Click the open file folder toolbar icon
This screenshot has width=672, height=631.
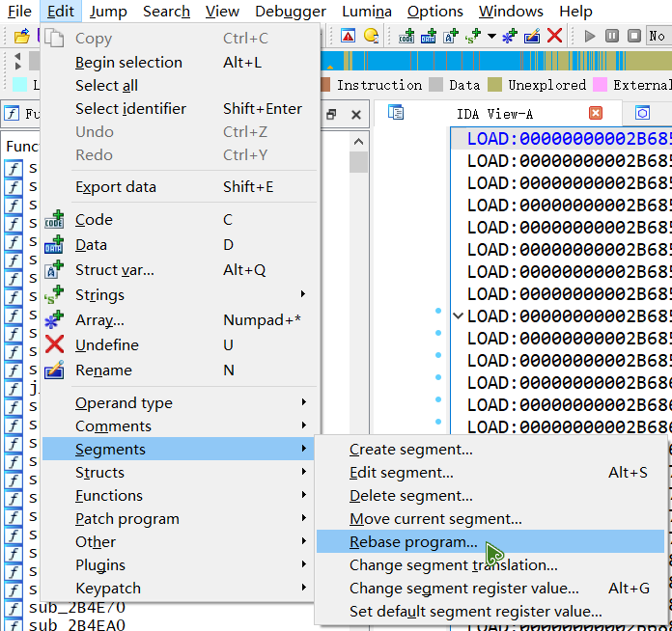[21, 36]
